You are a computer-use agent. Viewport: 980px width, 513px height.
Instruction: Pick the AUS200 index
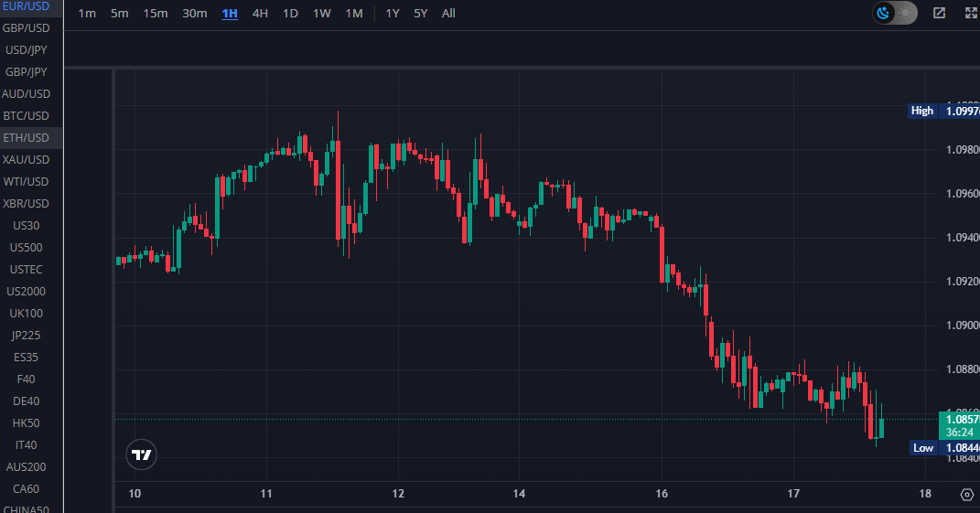click(26, 466)
